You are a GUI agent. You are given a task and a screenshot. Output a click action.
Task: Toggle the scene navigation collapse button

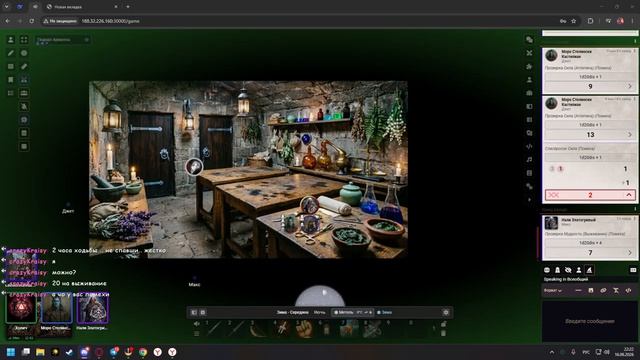coord(87,40)
